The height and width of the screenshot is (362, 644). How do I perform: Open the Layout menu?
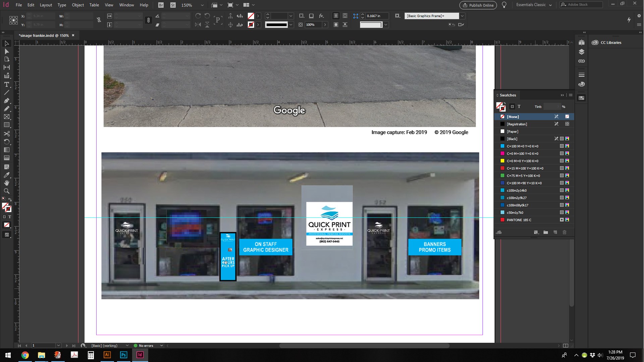(46, 5)
